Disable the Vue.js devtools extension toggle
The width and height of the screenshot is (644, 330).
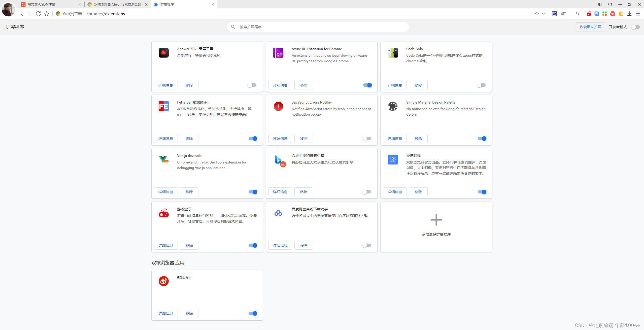(253, 192)
